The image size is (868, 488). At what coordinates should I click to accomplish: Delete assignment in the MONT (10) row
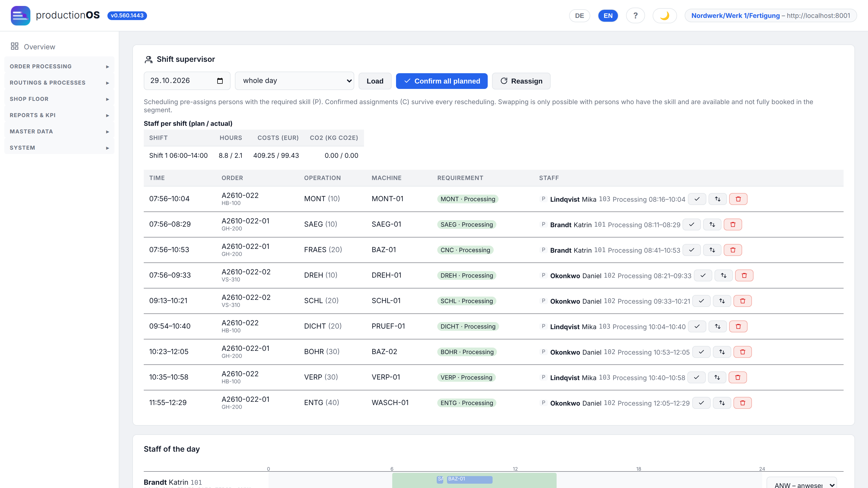[738, 199]
